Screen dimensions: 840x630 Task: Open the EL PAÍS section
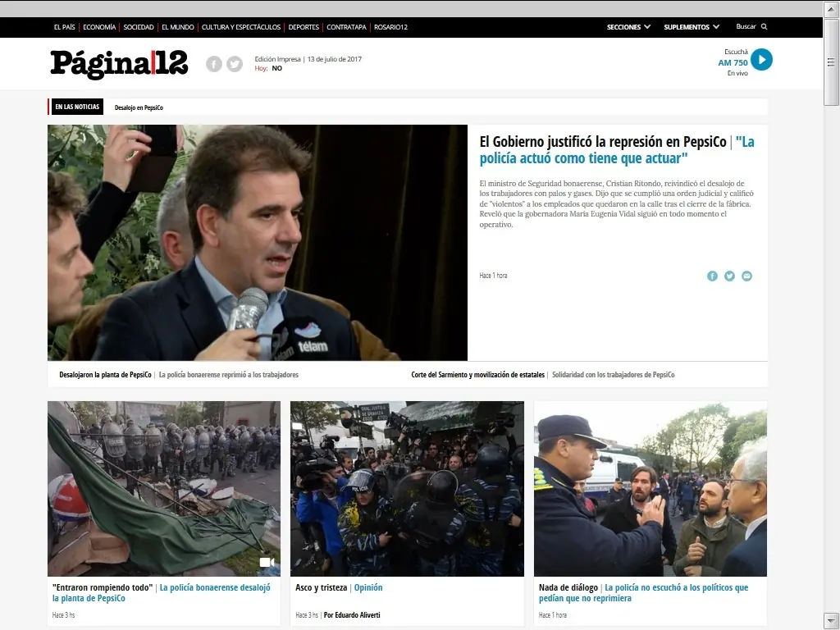[x=64, y=27]
